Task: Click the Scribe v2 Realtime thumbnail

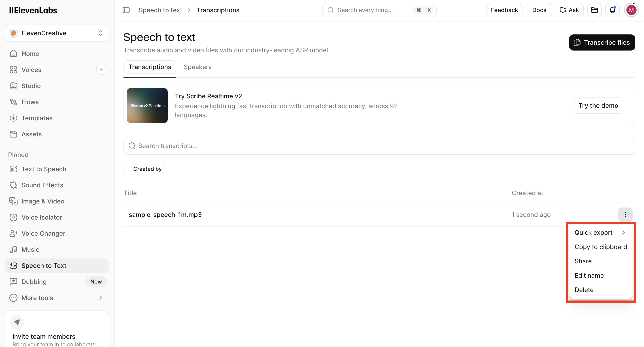Action: (147, 106)
